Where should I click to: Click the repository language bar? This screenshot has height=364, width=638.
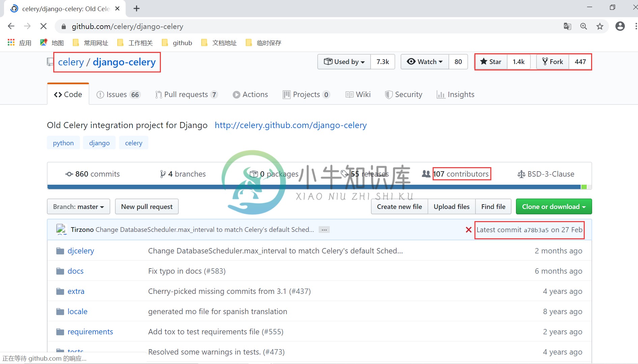point(319,187)
